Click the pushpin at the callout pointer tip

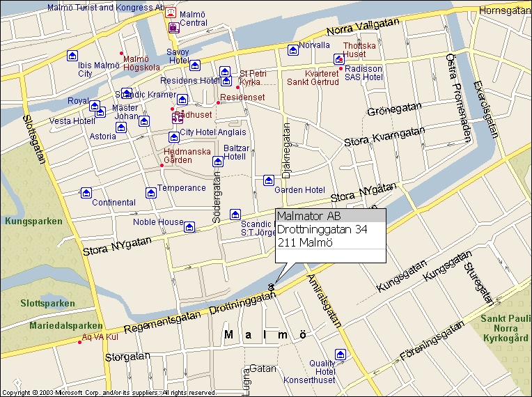pyautogui.click(x=272, y=286)
